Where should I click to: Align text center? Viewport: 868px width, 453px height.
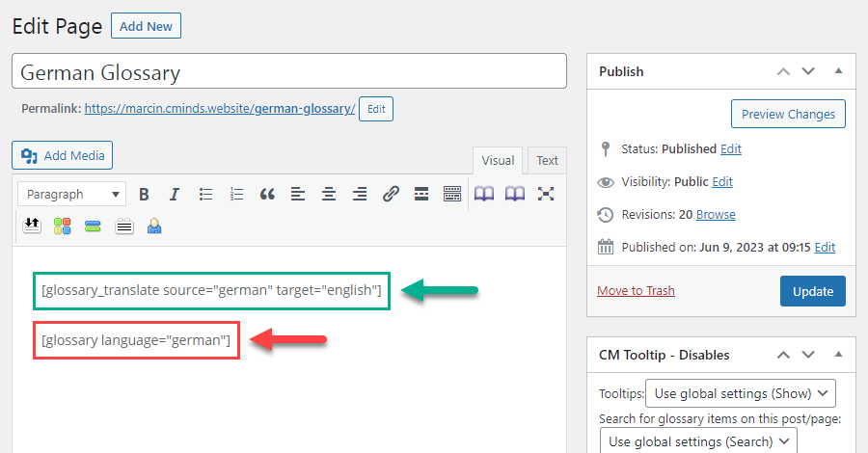(329, 194)
